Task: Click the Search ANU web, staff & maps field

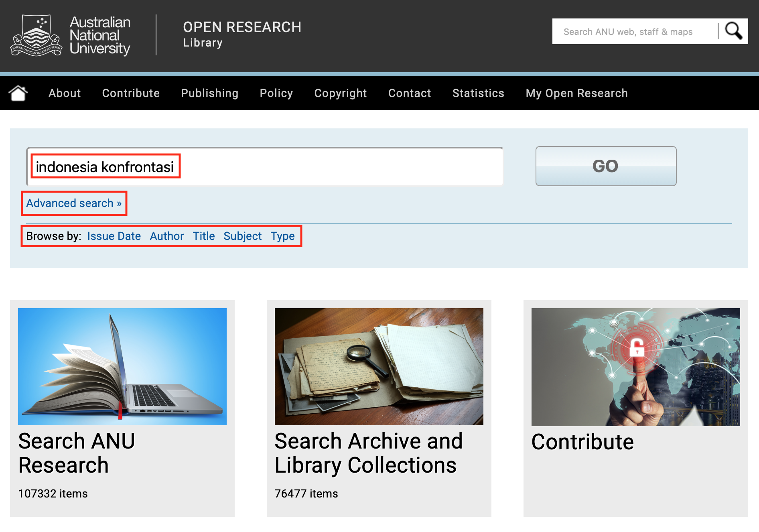Action: 635,31
